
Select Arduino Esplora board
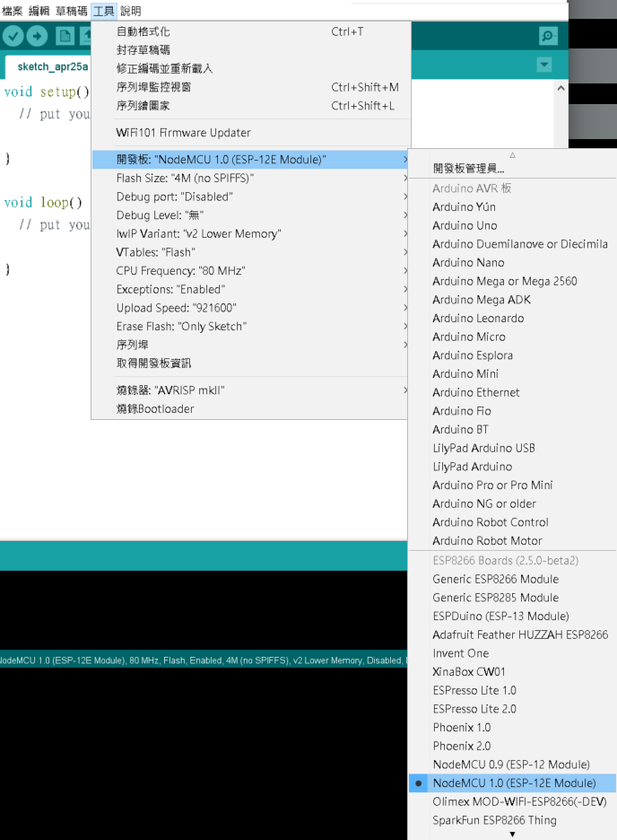pos(512,355)
